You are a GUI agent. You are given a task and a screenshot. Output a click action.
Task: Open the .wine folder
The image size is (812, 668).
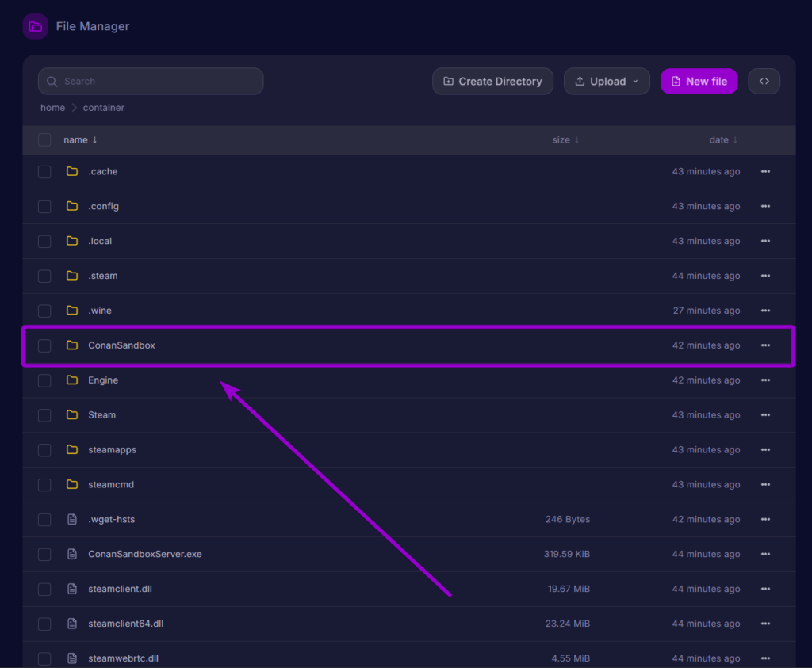[100, 311]
